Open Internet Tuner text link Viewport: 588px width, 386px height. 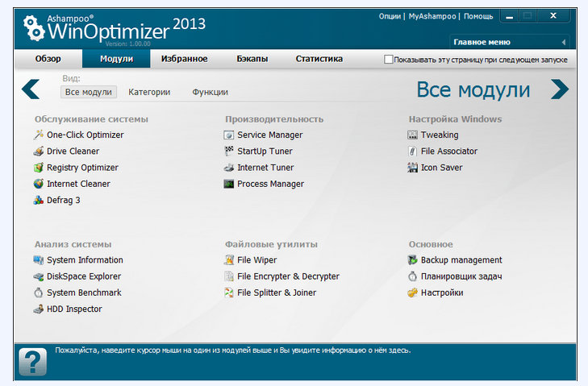(x=265, y=168)
